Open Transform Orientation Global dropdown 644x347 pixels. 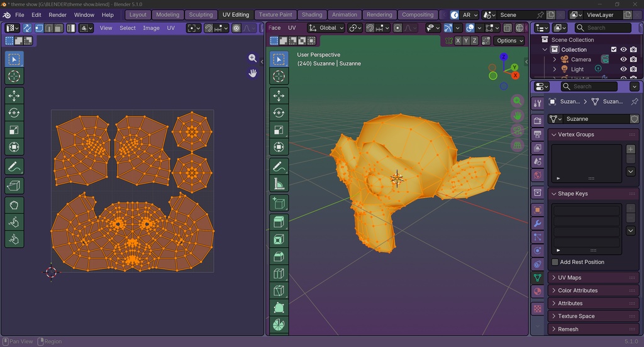point(326,28)
